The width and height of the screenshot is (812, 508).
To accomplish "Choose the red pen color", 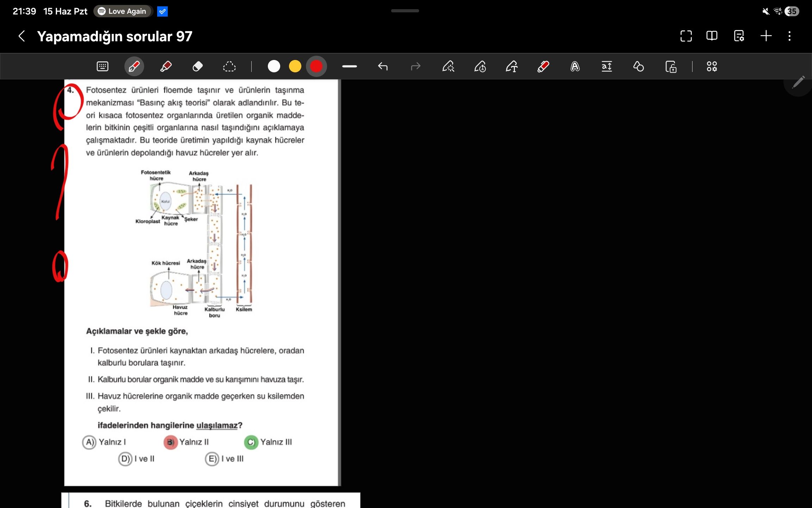I will [316, 66].
